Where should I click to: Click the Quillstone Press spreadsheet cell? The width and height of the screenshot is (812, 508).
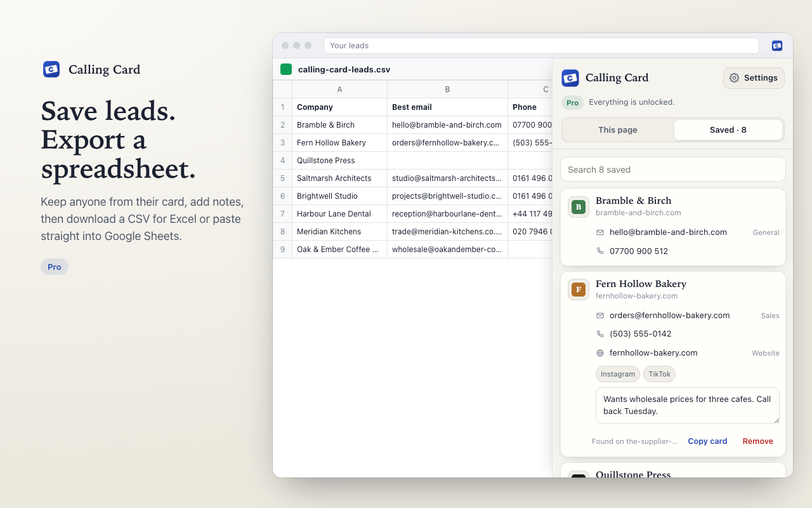[339, 161]
